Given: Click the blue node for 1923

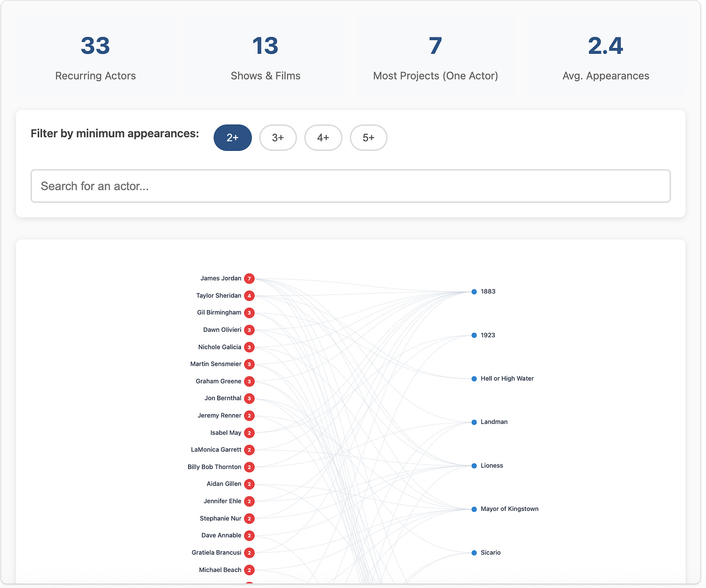Looking at the screenshot, I should coord(474,335).
